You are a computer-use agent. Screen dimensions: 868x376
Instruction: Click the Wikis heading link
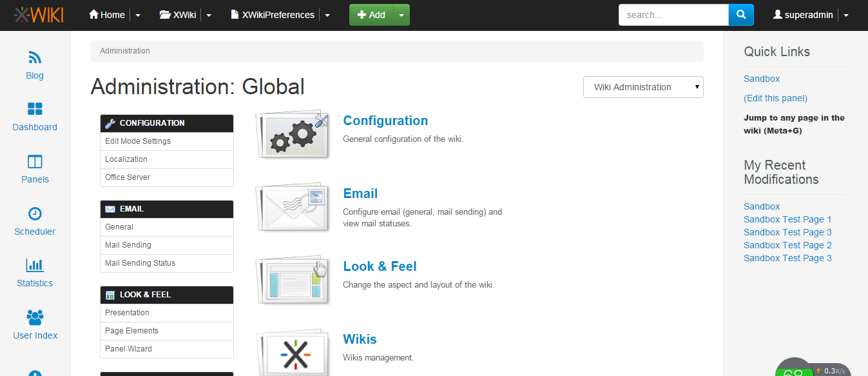(360, 339)
